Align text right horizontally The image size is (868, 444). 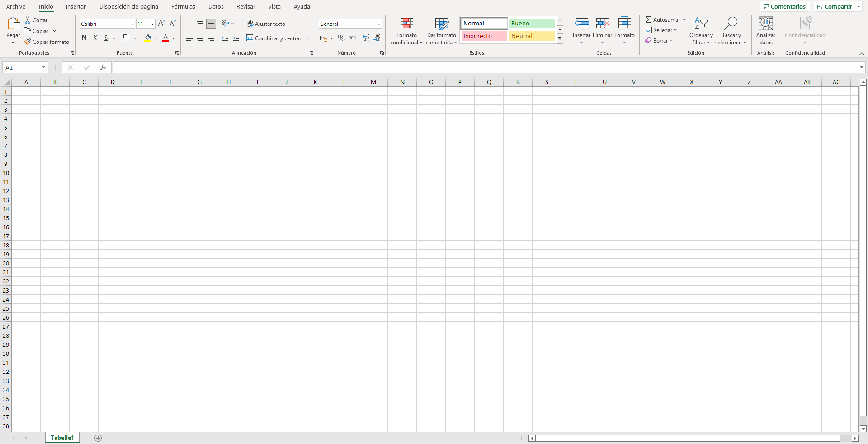pos(211,38)
